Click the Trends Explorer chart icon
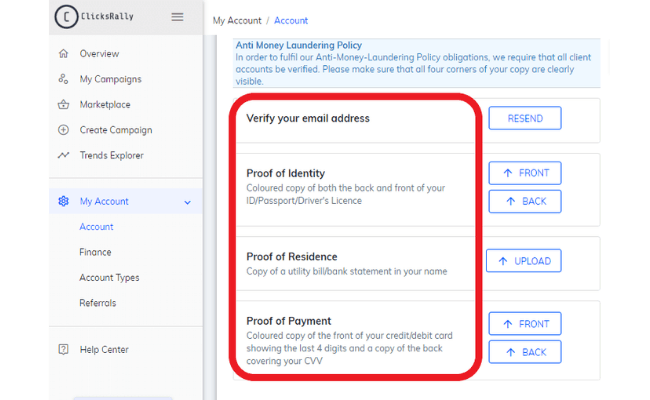The image size is (650, 400). 63,155
